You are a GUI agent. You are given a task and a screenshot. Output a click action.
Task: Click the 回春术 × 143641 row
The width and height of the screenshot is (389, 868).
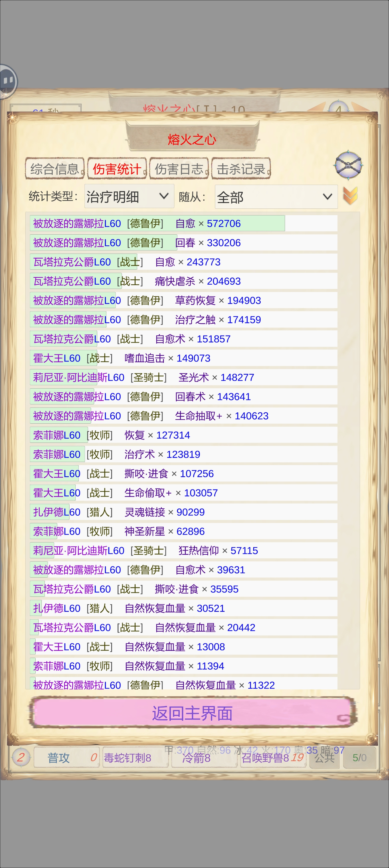tap(184, 396)
